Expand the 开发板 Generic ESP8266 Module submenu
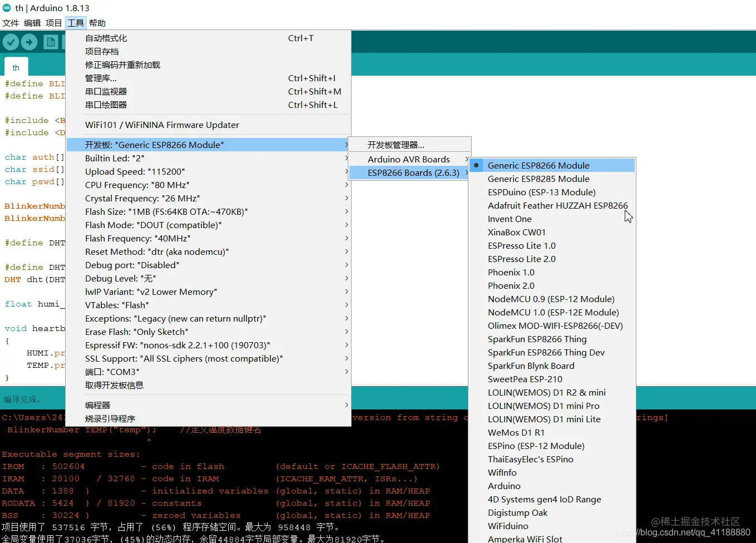Image resolution: width=756 pixels, height=543 pixels. [x=209, y=145]
